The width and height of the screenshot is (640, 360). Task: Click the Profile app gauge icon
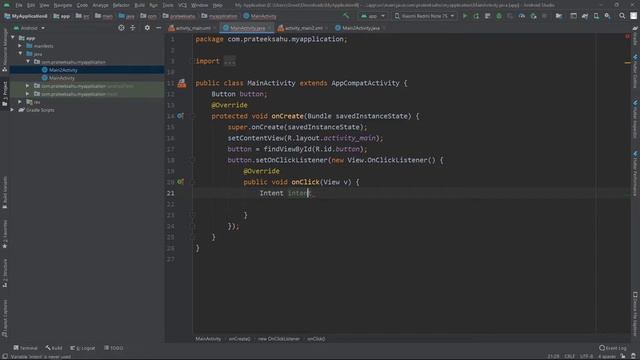tap(522, 16)
